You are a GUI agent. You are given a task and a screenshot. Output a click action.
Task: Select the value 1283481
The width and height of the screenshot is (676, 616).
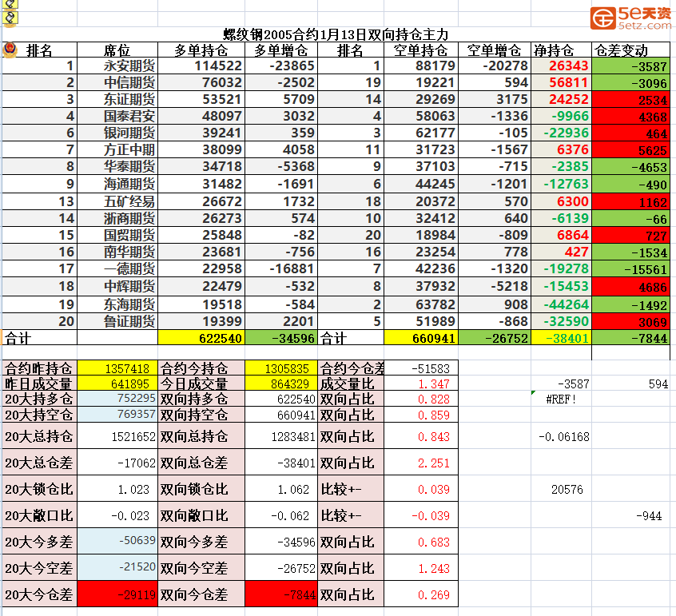281,436
